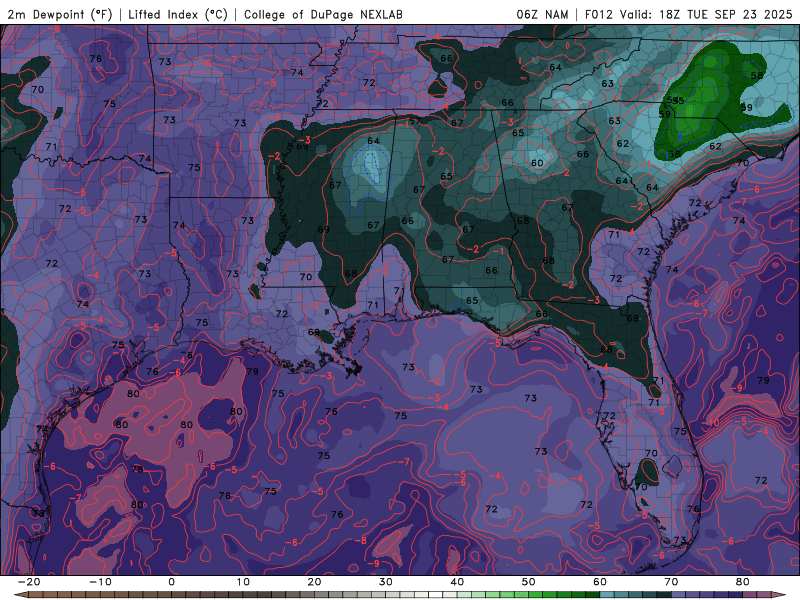800x600 pixels.
Task: Click the "60" dewpoint value on the map
Action: click(537, 163)
